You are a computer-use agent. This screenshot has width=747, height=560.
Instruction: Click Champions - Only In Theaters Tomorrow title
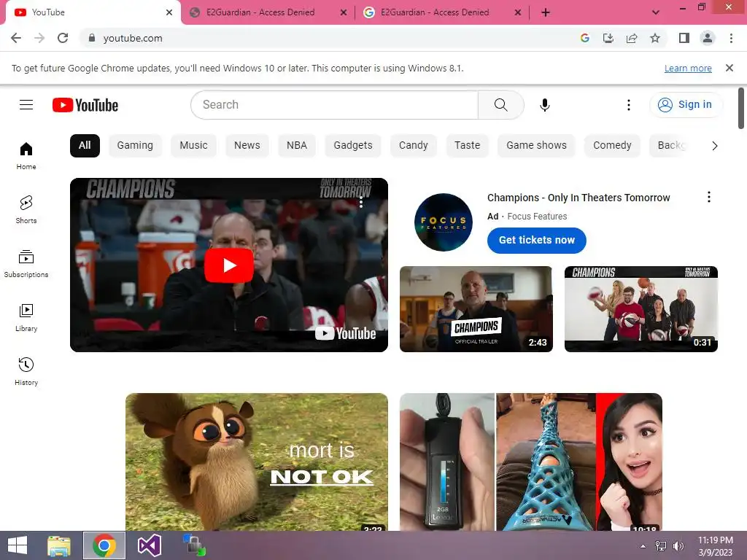[x=578, y=198]
